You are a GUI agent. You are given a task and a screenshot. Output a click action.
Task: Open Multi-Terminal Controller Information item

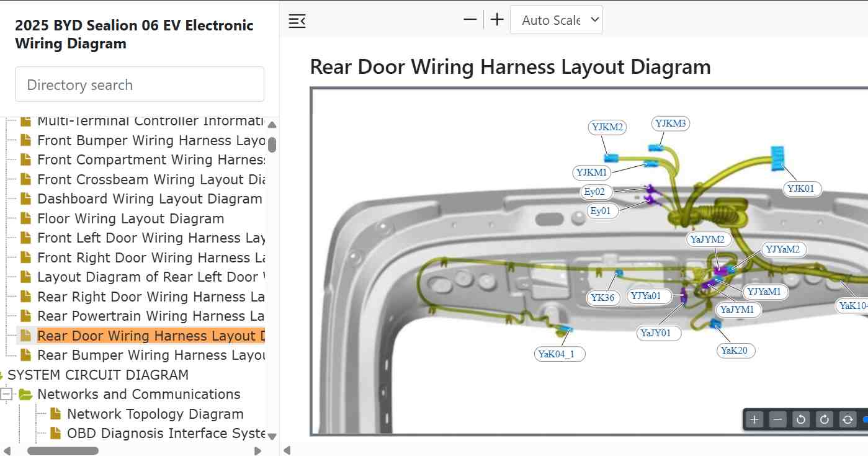point(151,121)
